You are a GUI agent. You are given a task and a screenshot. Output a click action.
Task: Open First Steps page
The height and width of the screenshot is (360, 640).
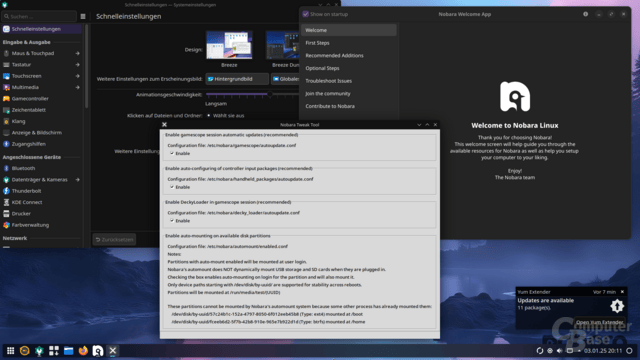[349, 43]
